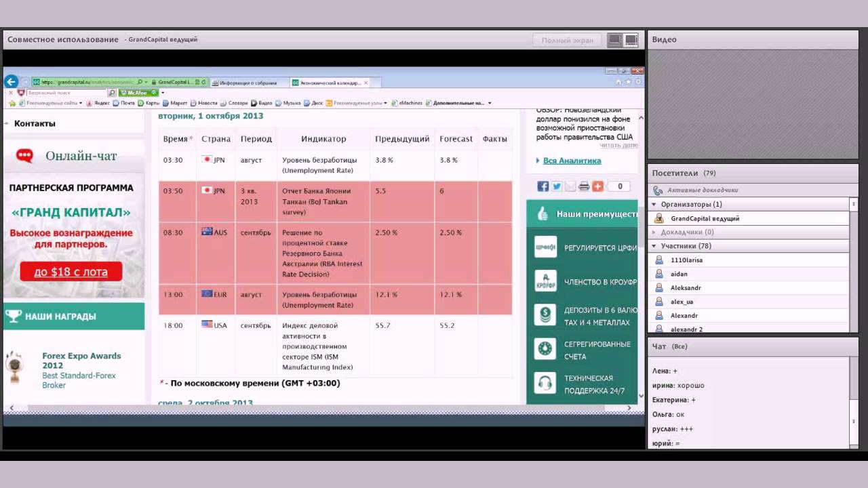
Task: Click the host icon beside GrandCapital ведущий
Action: point(658,218)
